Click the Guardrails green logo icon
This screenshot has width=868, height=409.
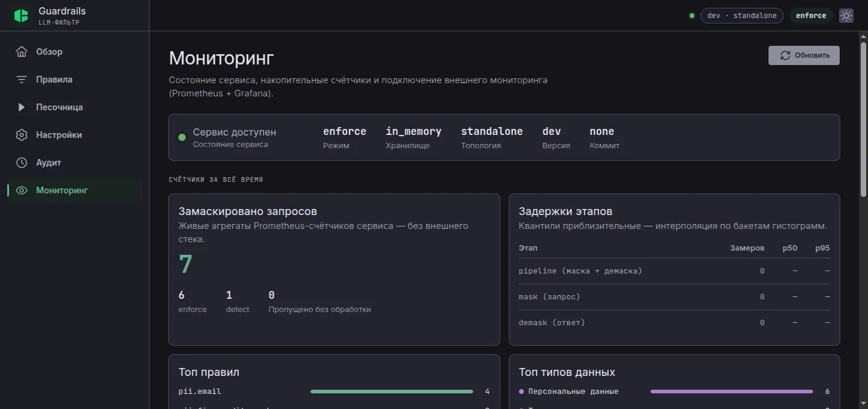pyautogui.click(x=21, y=16)
